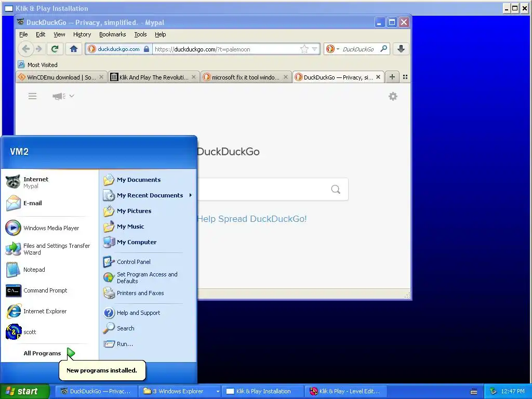Open the Tools menu in Mypal
The height and width of the screenshot is (399, 532).
[x=140, y=34]
